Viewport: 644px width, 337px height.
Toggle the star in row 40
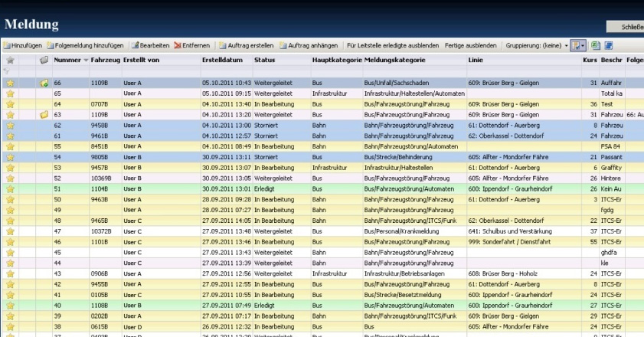coord(10,306)
